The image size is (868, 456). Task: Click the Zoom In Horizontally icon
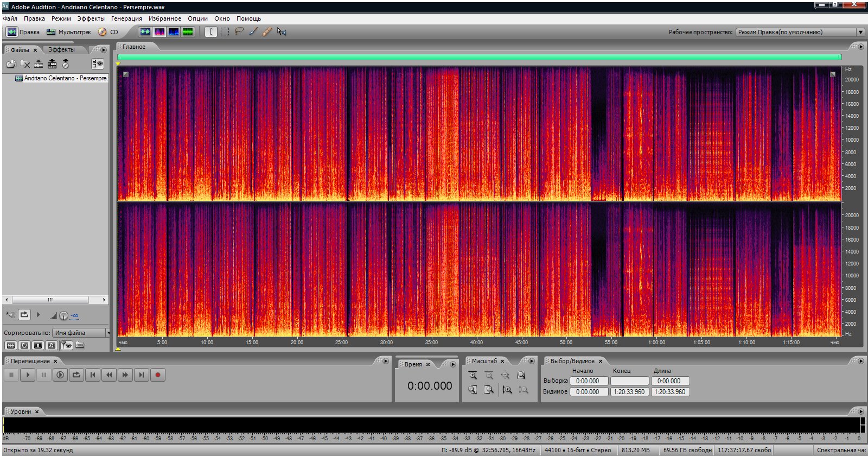point(473,375)
